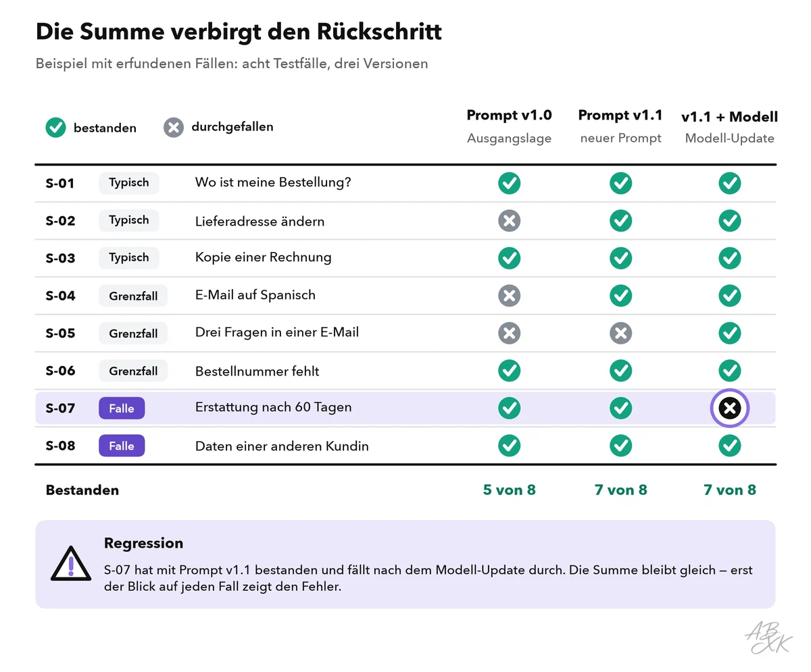Click S-06 check mark under Prompt v1.0
811x672 pixels.
tap(510, 371)
